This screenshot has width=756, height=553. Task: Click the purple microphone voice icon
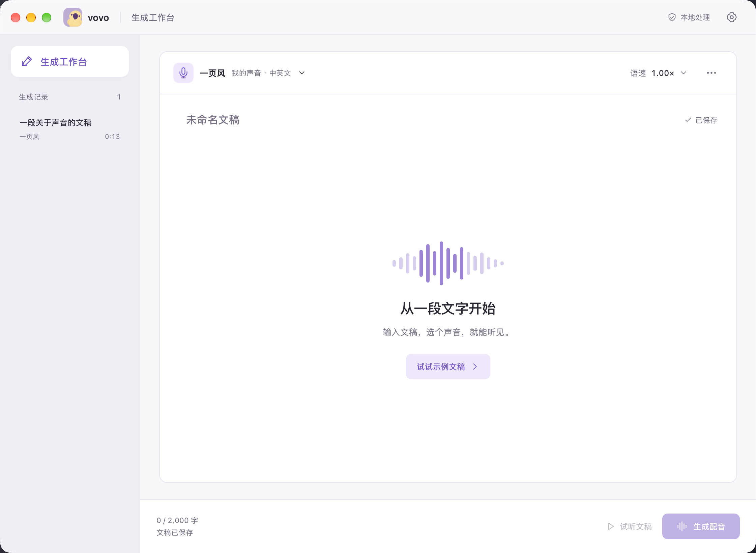click(x=183, y=73)
